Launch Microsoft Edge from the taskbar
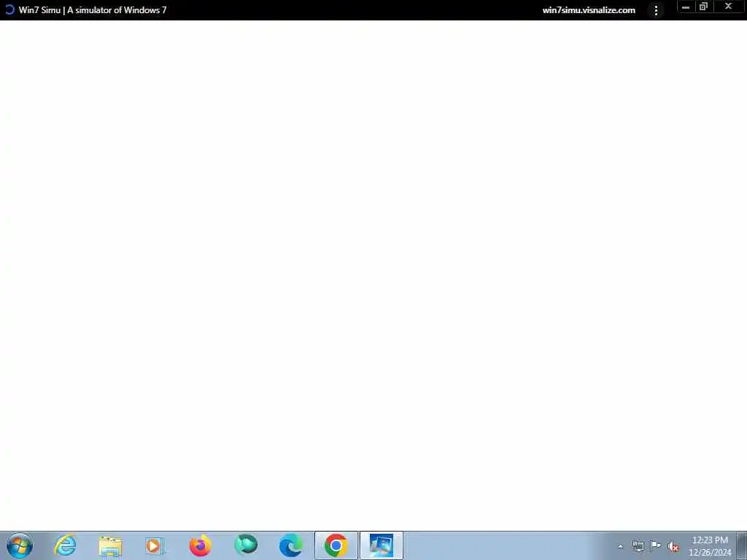The width and height of the screenshot is (747, 560). (x=290, y=545)
